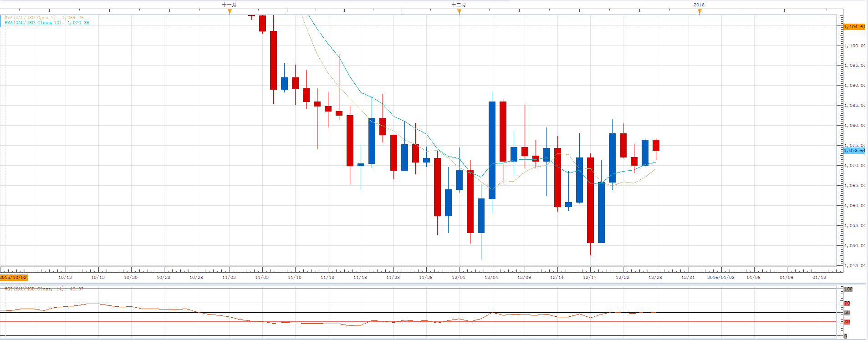Click the red RSI 30 level marker
This screenshot has width=868, height=340.
(847, 322)
